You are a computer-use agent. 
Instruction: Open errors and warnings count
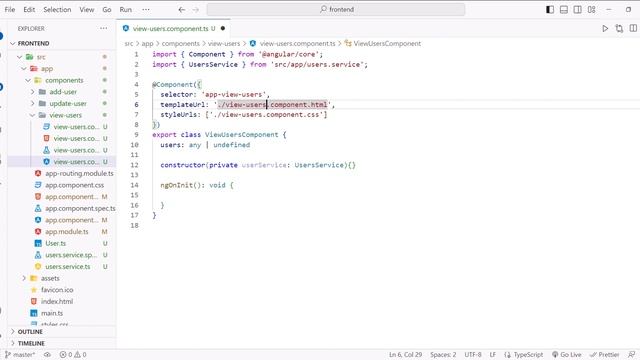pos(73,355)
